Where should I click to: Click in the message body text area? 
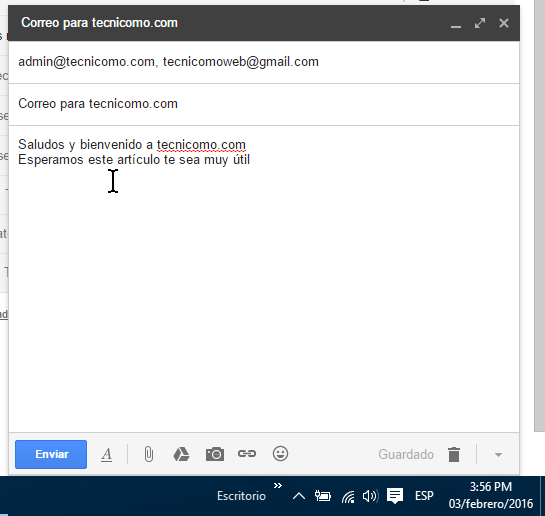click(x=264, y=279)
